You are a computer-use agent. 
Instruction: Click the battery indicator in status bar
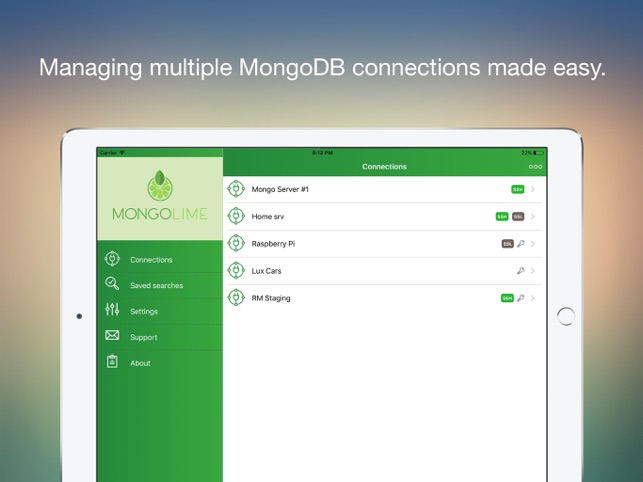click(x=538, y=153)
